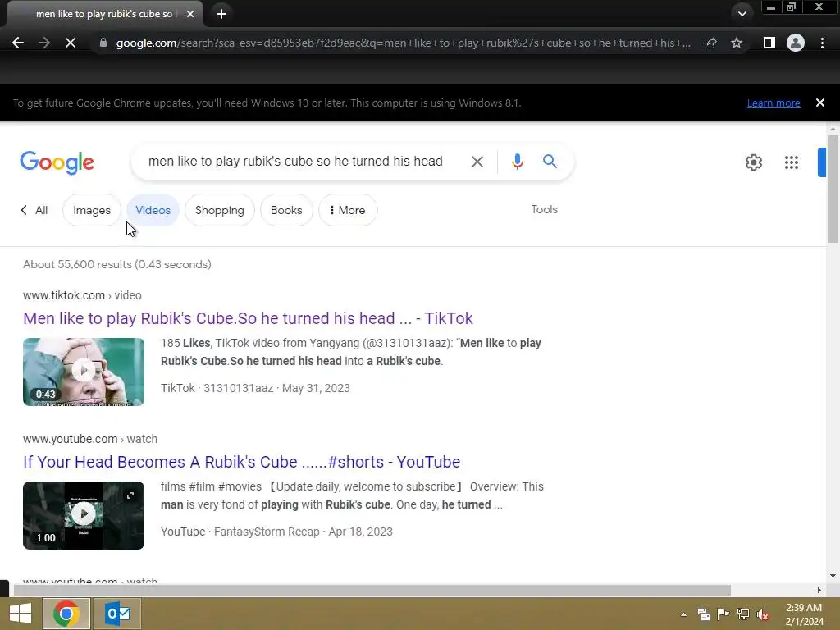Open the Chrome profile avatar

pyautogui.click(x=796, y=43)
